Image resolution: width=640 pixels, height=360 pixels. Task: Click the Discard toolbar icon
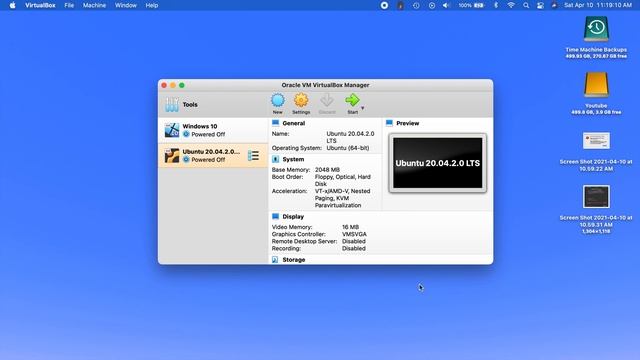pos(327,104)
